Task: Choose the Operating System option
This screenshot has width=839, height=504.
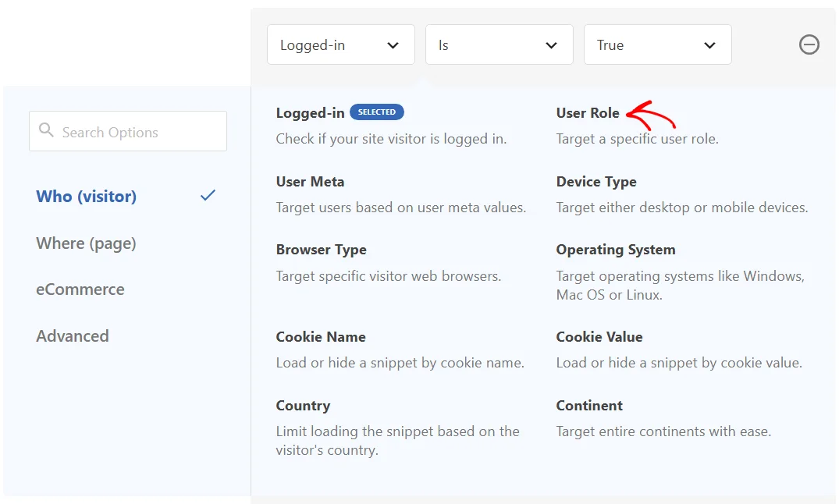Action: (x=616, y=250)
